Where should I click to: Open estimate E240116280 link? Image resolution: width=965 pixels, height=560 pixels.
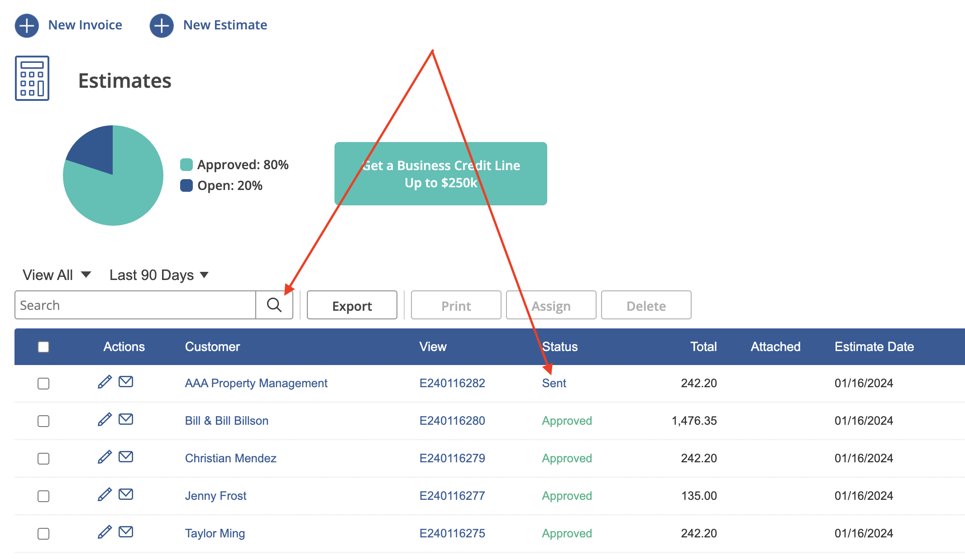coord(452,421)
